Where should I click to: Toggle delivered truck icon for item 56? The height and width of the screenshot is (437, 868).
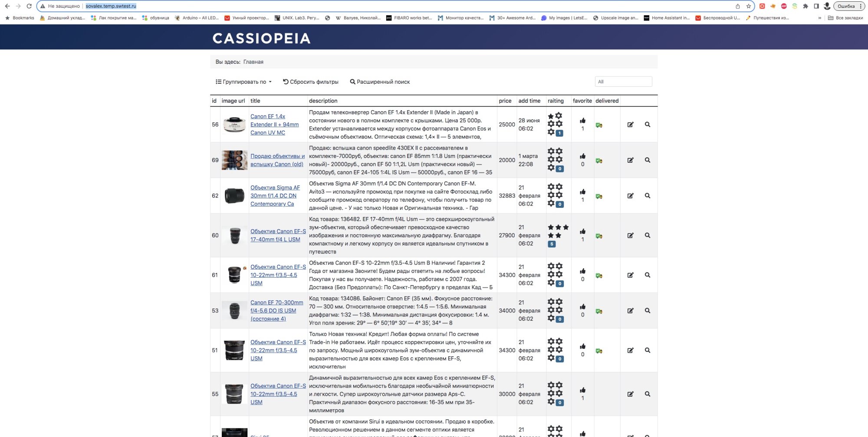coord(599,125)
